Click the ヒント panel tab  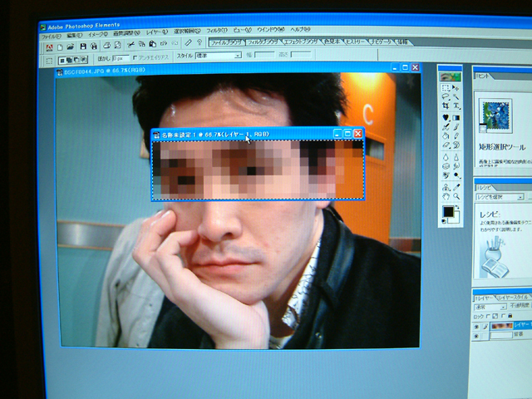click(x=483, y=76)
